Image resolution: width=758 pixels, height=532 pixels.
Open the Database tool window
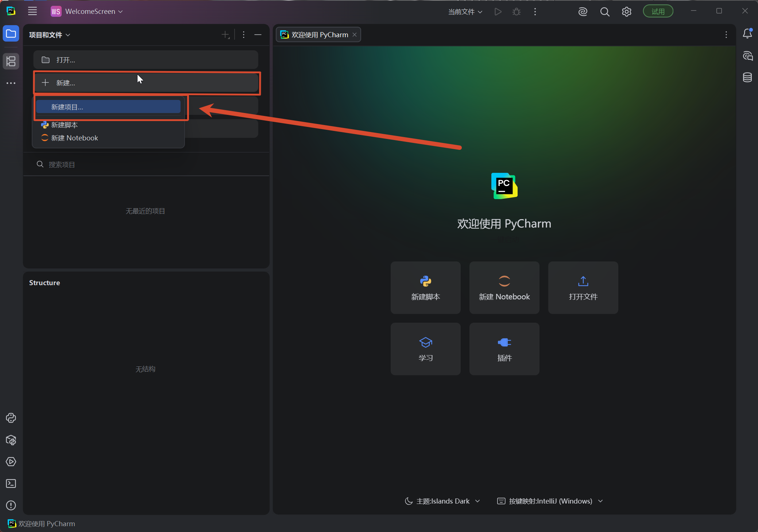coord(747,77)
